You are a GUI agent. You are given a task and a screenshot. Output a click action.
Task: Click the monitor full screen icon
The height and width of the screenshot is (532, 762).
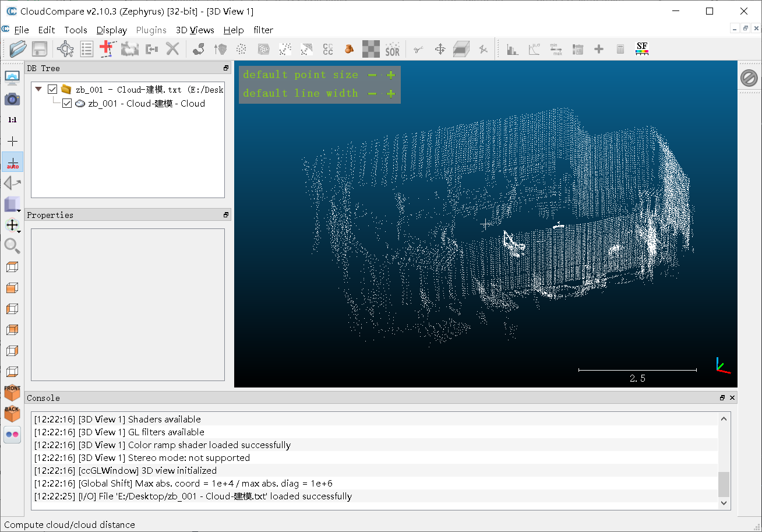tap(12, 77)
